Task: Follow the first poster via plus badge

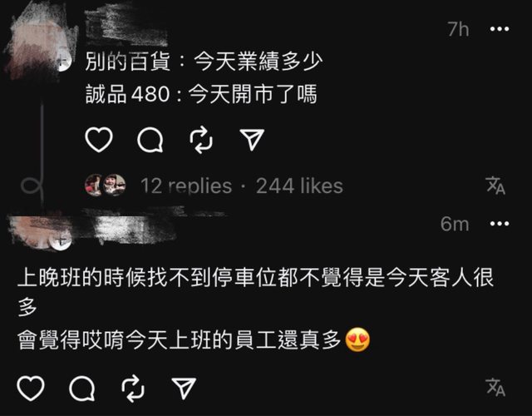Action: pyautogui.click(x=63, y=62)
